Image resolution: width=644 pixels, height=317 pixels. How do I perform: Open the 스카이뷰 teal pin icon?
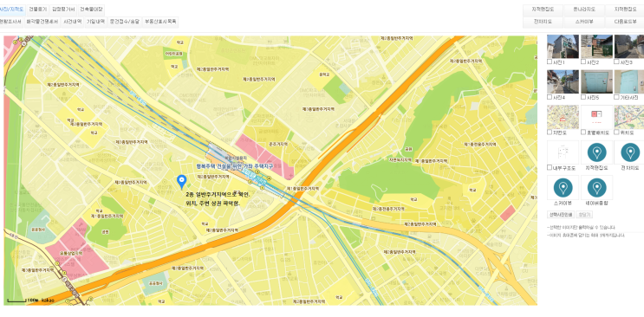(x=563, y=188)
